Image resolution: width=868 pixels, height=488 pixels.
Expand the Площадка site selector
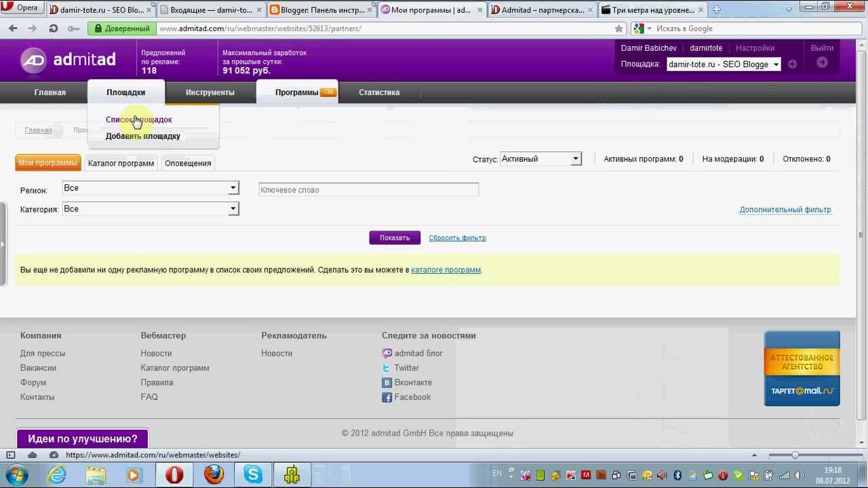723,64
